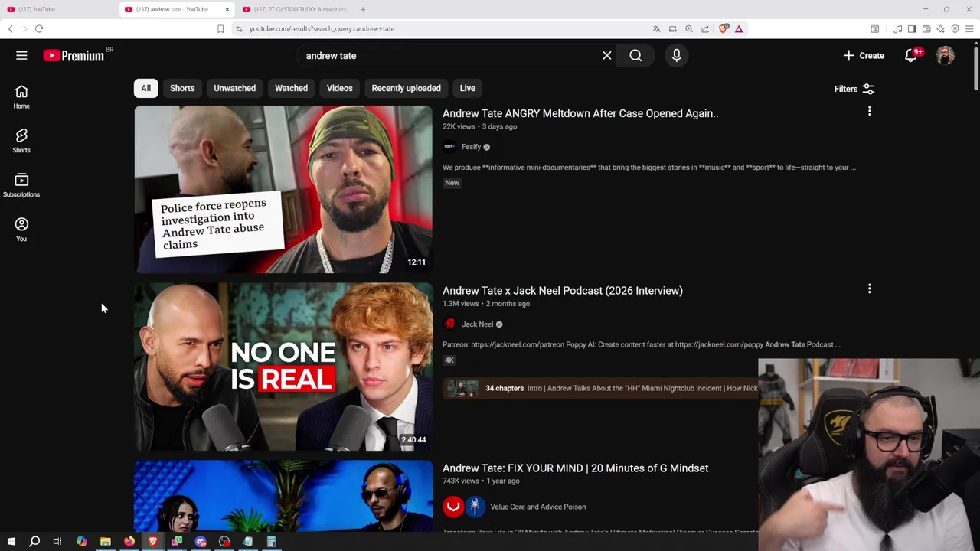Open the You section in sidebar
Viewport: 980px width, 551px height.
tap(21, 230)
